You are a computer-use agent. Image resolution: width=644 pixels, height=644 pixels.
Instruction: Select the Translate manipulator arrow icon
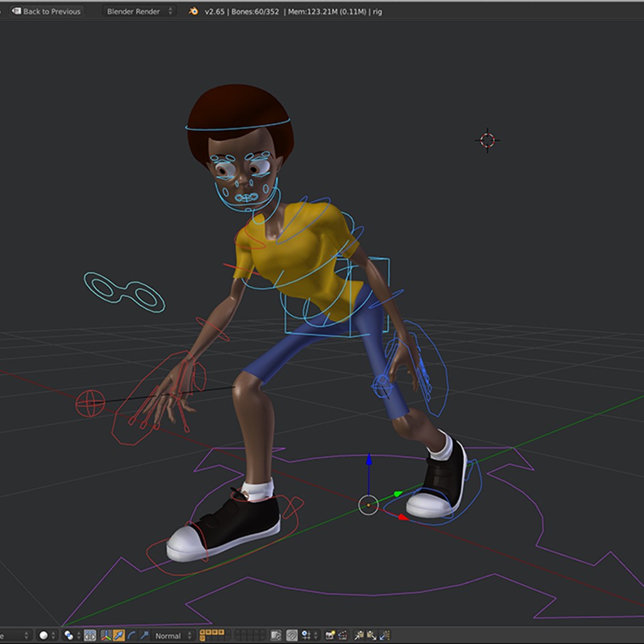pos(119,635)
